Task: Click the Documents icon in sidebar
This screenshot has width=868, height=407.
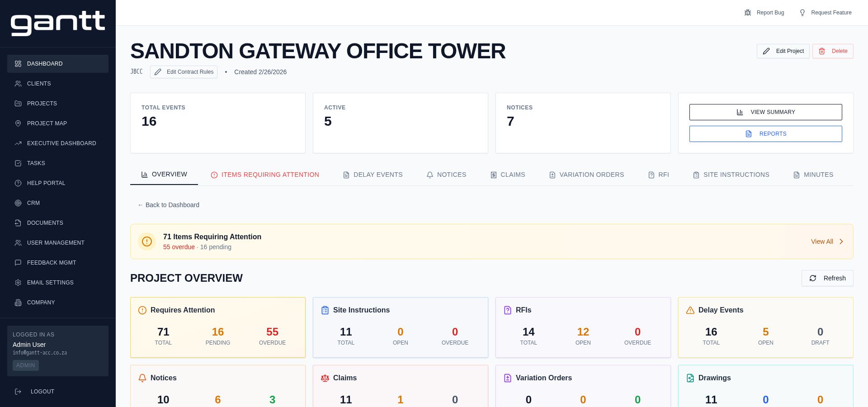Action: click(x=18, y=223)
